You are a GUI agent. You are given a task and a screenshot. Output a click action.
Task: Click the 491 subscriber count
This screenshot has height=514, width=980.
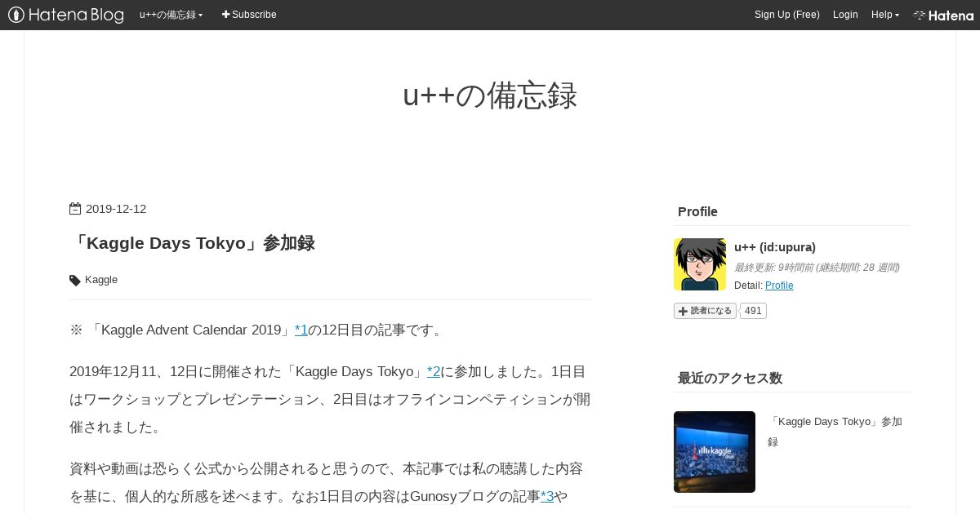tap(753, 311)
